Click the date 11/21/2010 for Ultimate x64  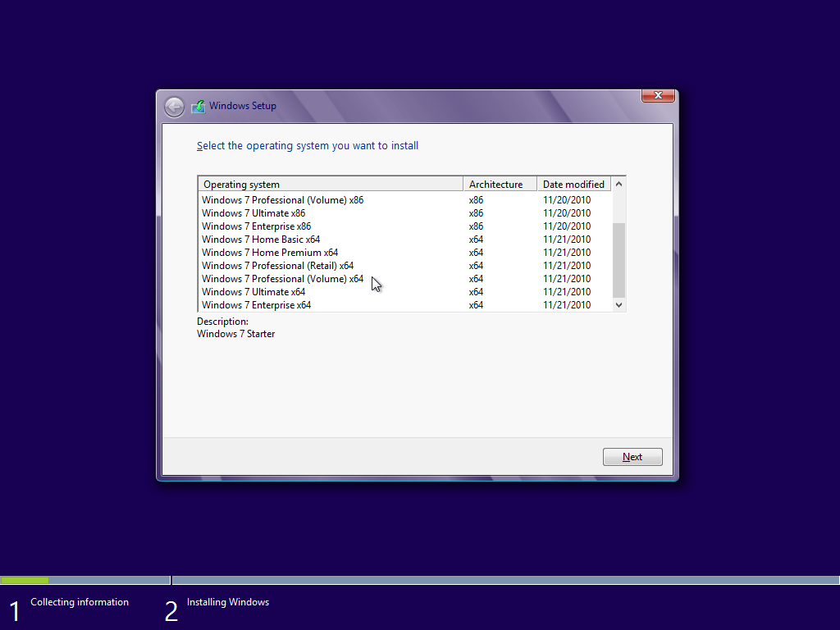point(567,292)
